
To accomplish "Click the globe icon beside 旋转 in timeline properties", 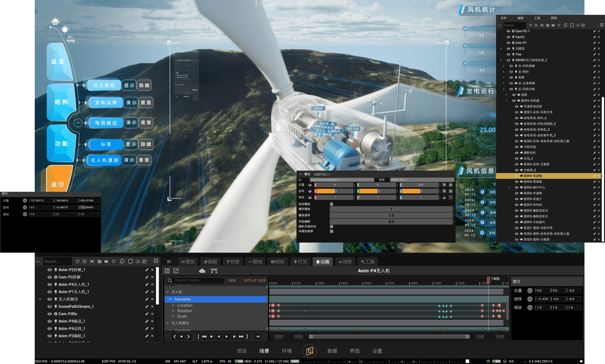I will click(x=530, y=299).
